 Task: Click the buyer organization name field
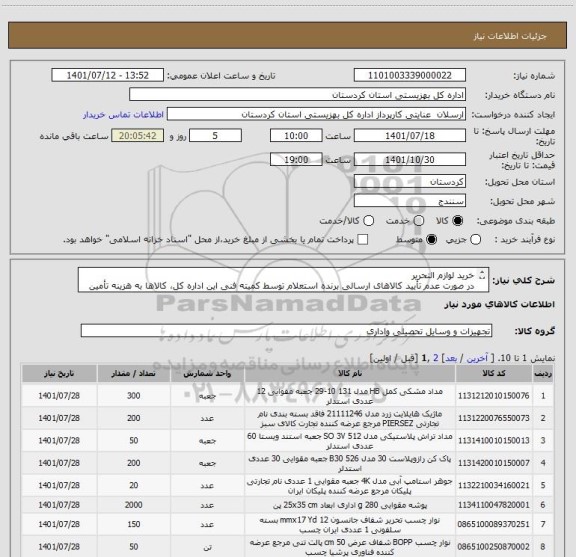[297, 95]
